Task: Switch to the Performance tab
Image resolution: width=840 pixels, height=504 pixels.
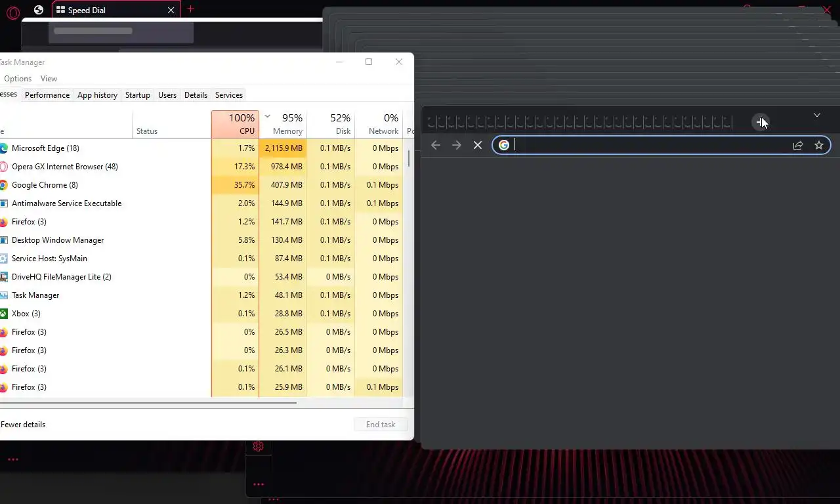Action: click(x=47, y=95)
